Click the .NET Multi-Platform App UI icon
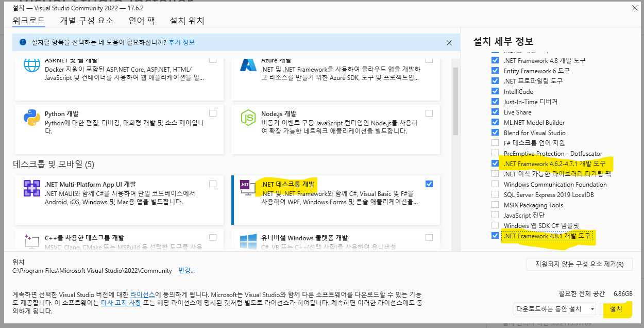644x328 pixels. [32, 188]
